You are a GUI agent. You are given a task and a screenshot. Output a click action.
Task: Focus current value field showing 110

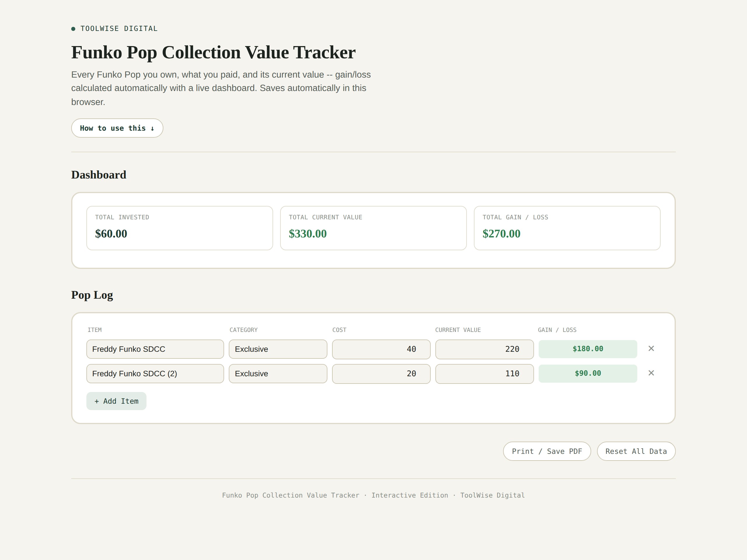pos(485,374)
